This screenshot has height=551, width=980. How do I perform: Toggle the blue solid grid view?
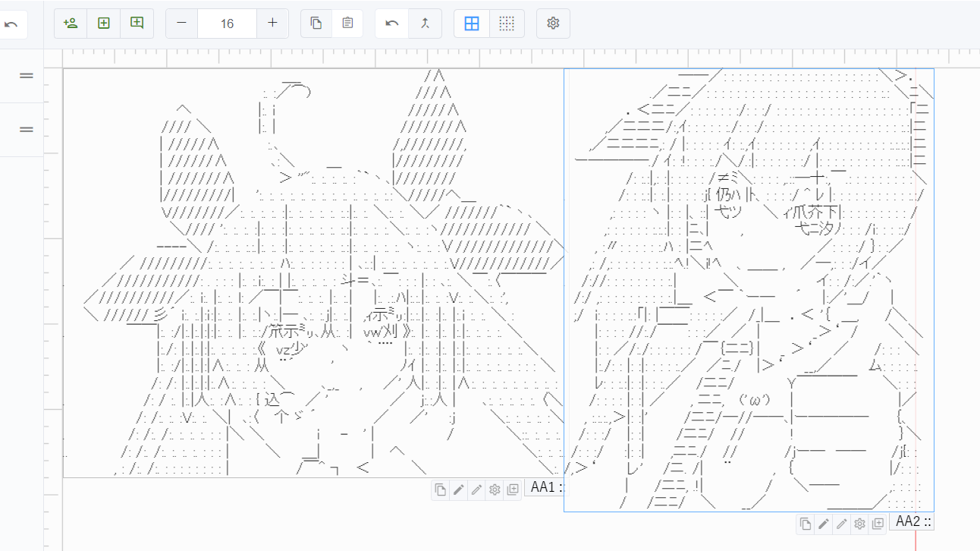[x=472, y=24]
